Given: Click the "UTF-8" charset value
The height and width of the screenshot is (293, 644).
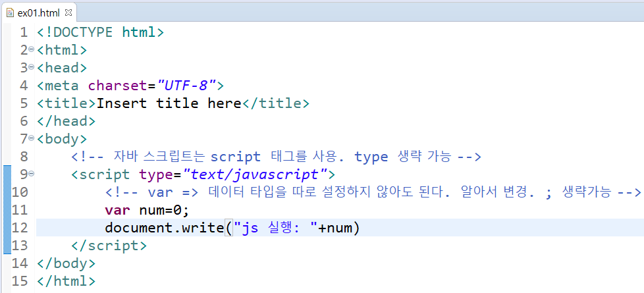Looking at the screenshot, I should 186,86.
